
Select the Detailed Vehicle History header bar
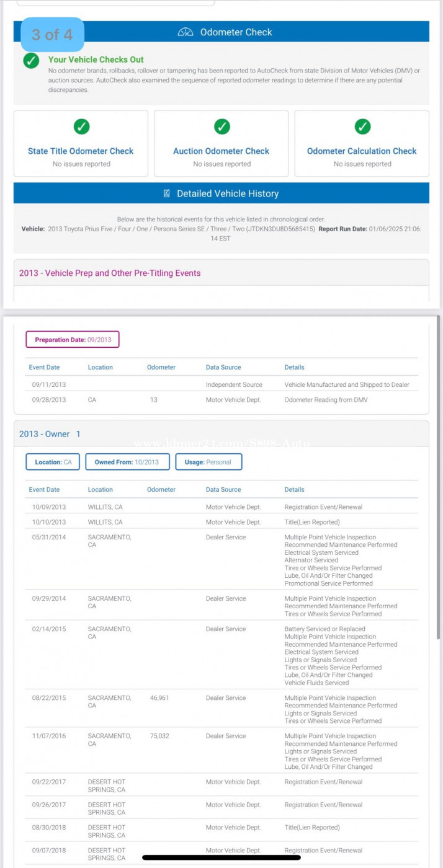(x=221, y=193)
